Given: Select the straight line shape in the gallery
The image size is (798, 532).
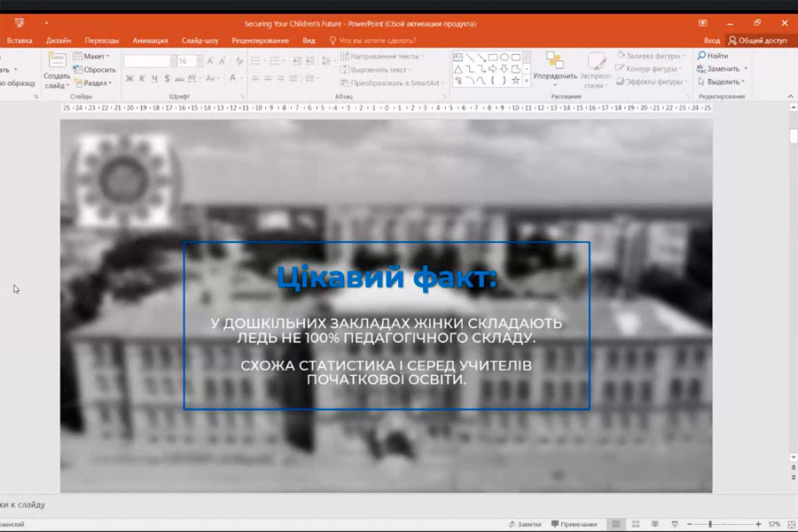Looking at the screenshot, I should 469,58.
